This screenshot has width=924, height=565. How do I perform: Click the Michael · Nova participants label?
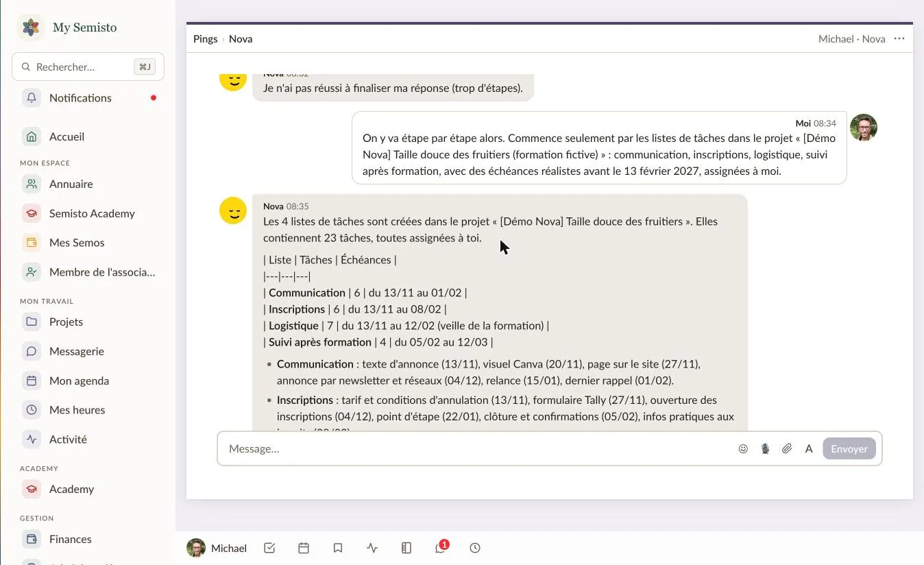pos(851,39)
